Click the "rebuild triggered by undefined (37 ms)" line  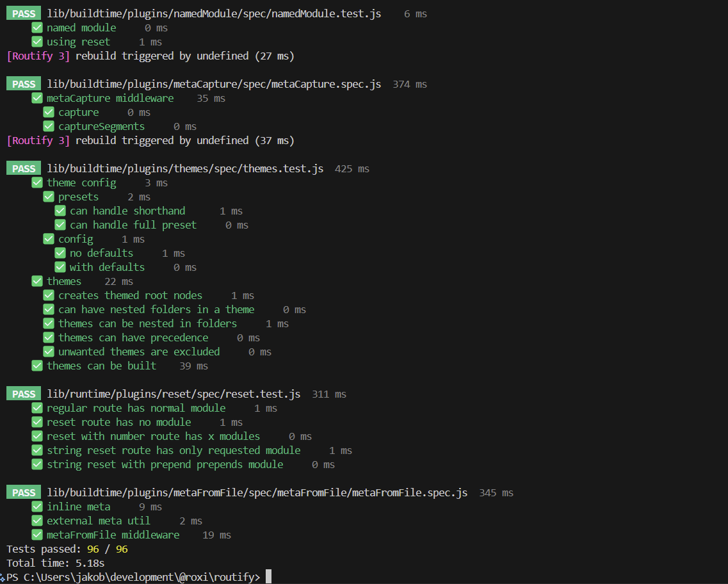(x=185, y=141)
